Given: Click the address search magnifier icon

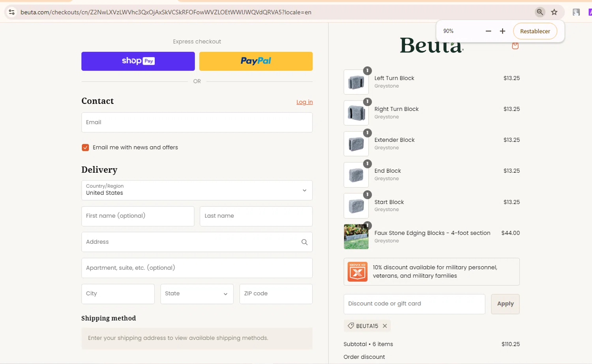Looking at the screenshot, I should coord(304,242).
